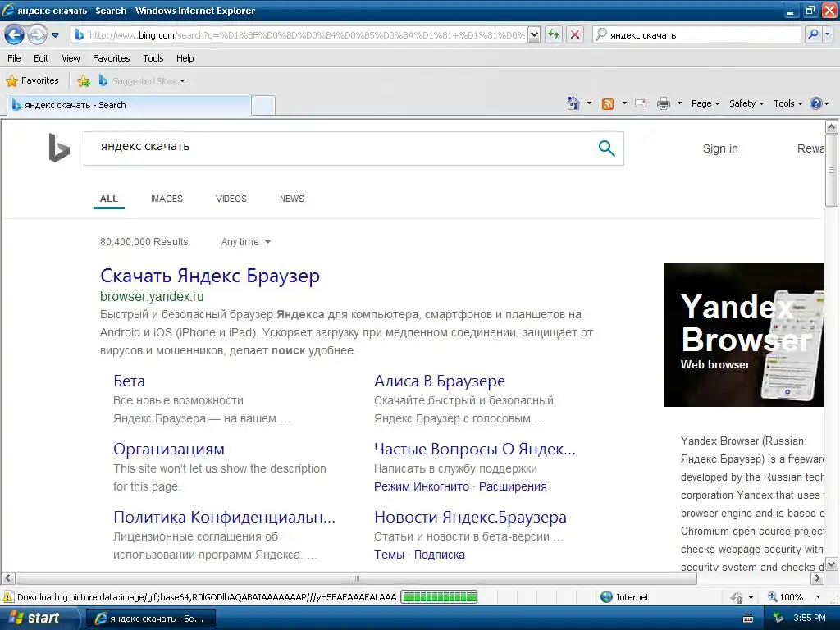
Task: Click Sign in on Bing
Action: click(720, 149)
